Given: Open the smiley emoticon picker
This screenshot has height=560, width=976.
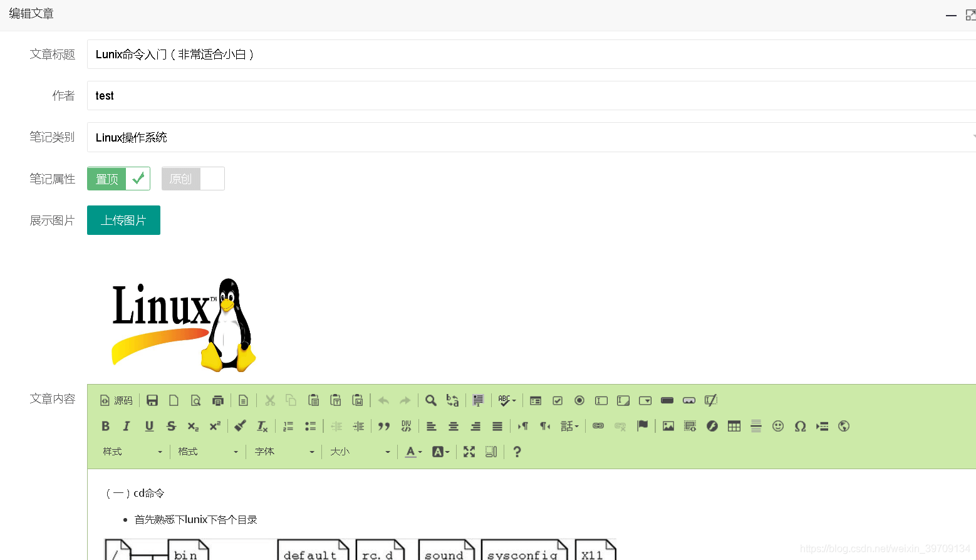Looking at the screenshot, I should tap(778, 426).
